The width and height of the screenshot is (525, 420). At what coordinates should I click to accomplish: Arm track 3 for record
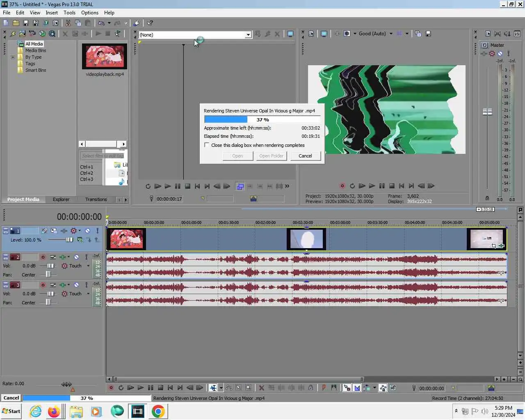coord(43,285)
